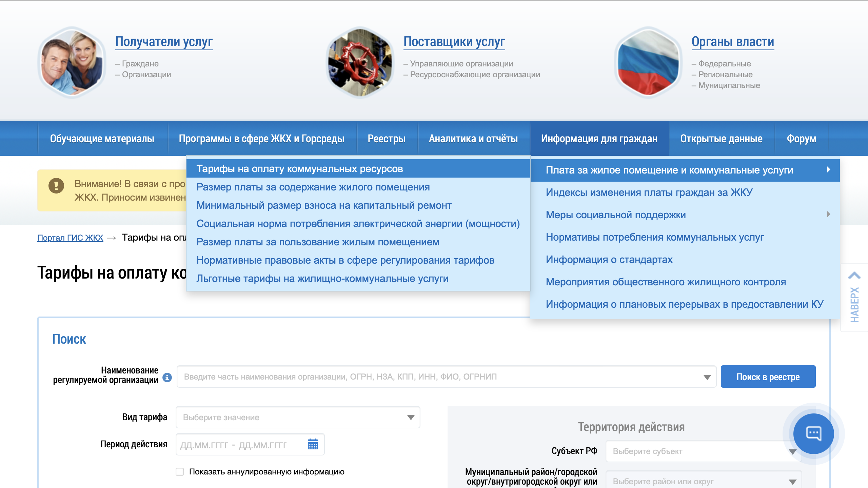Image resolution: width=868 pixels, height=488 pixels.
Task: Open the Субъект РФ dropdown
Action: point(704,451)
